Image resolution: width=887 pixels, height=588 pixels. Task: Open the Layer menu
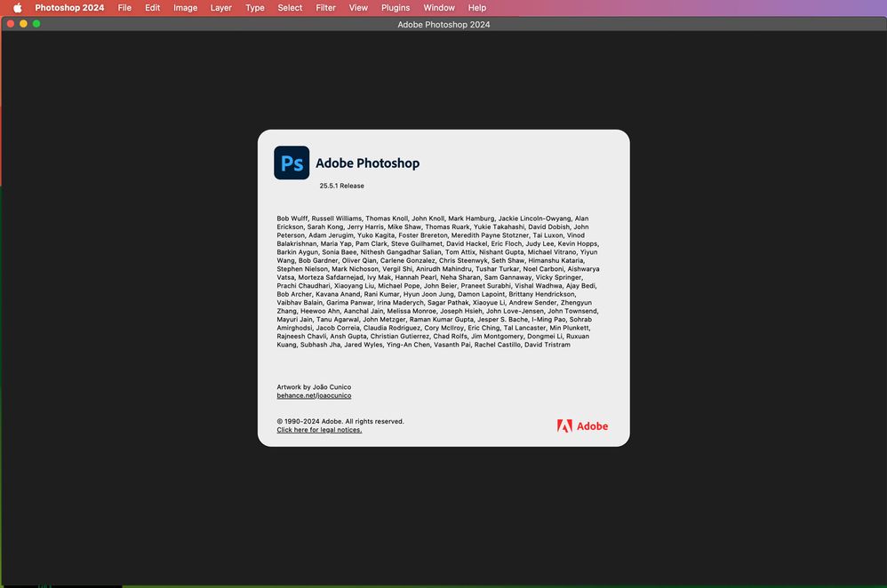point(220,8)
